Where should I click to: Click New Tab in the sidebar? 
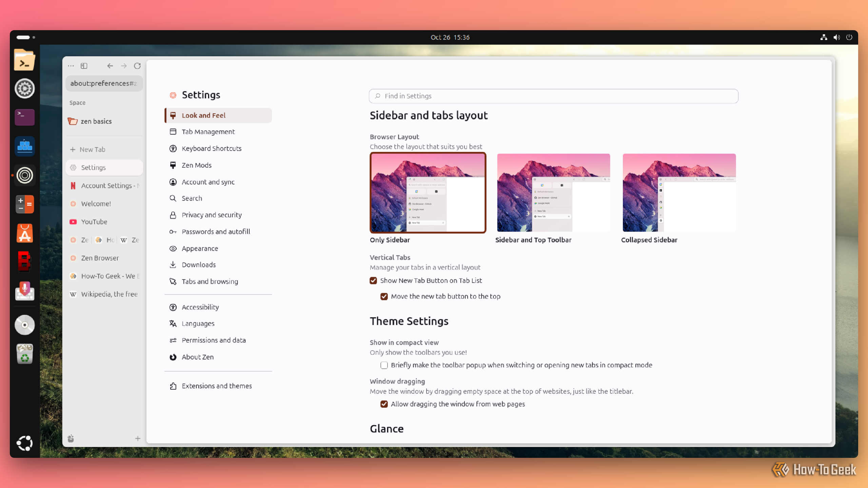[x=104, y=149]
